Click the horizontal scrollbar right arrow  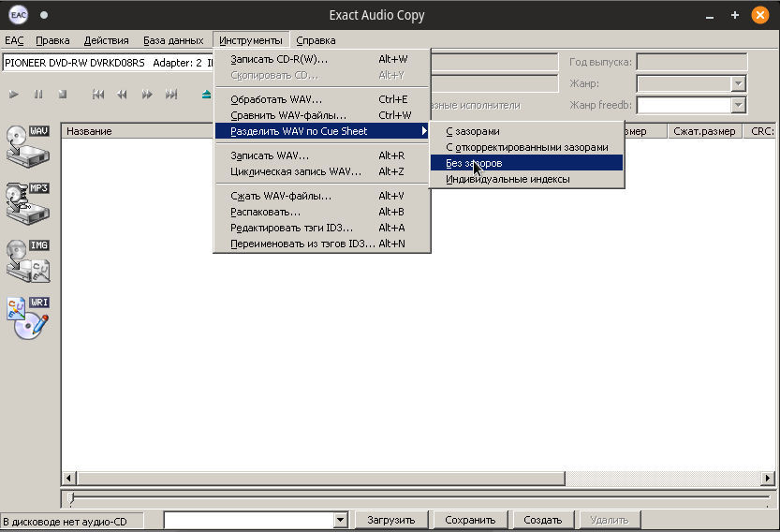pos(768,479)
